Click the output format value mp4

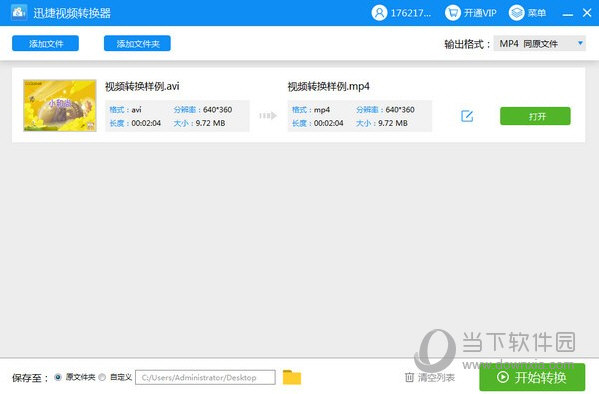pos(322,110)
